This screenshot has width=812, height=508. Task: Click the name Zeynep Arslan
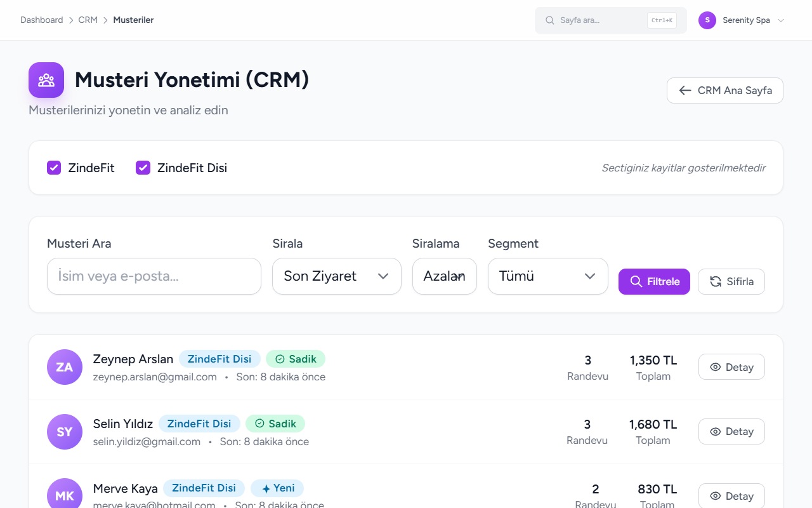[x=133, y=359]
